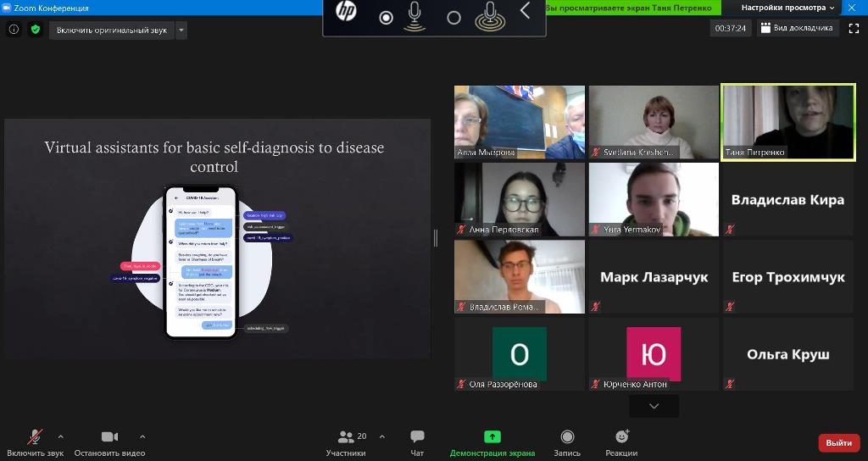The width and height of the screenshot is (868, 461).
Task: Toggle Включить оригинальный звук
Action: 111,30
